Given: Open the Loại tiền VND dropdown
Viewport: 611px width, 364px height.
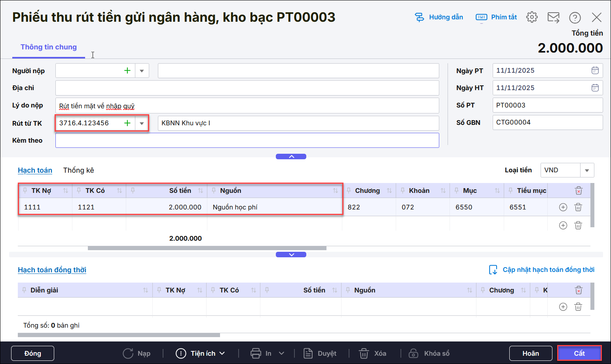Looking at the screenshot, I should pos(587,170).
